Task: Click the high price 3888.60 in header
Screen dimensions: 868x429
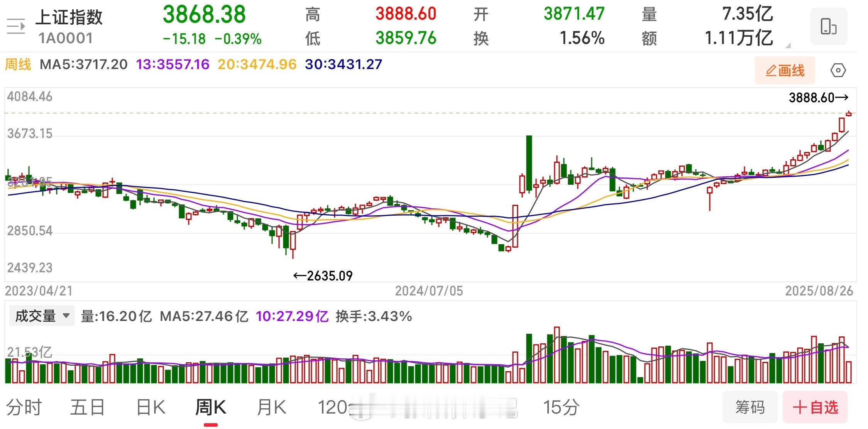Action: click(406, 14)
